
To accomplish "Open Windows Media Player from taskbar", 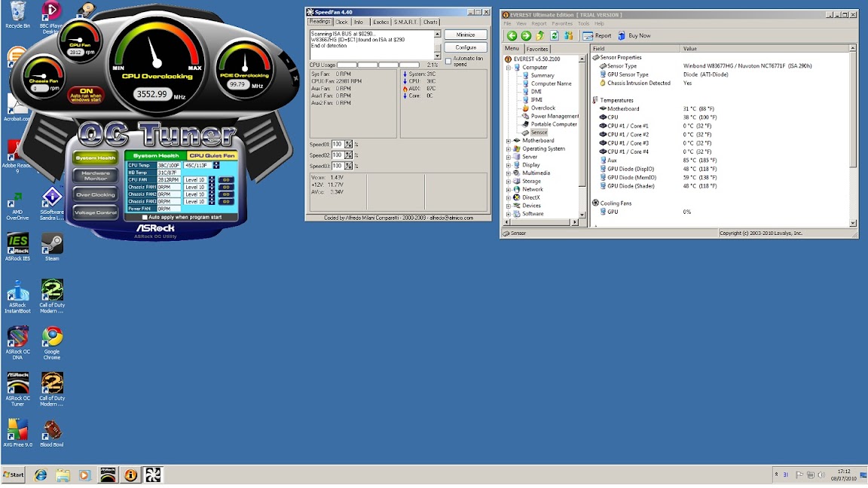I will (84, 474).
